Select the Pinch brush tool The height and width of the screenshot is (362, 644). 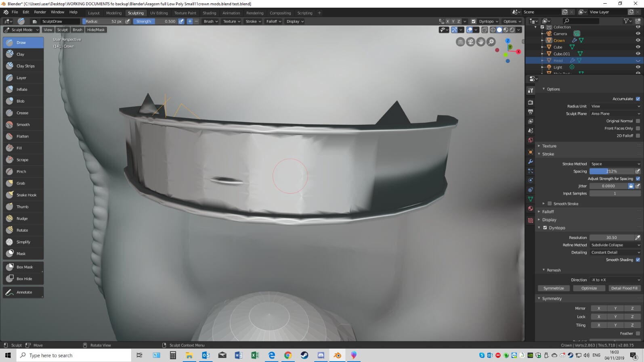pos(23,171)
